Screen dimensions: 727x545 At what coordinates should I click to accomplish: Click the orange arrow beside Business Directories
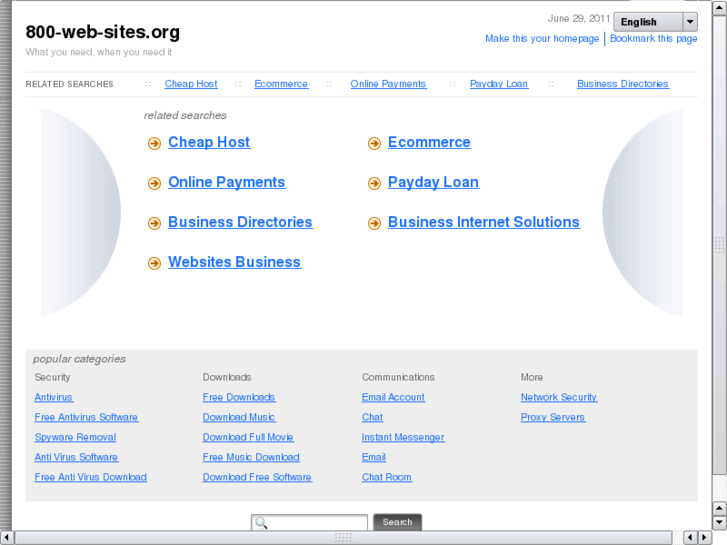tap(154, 223)
